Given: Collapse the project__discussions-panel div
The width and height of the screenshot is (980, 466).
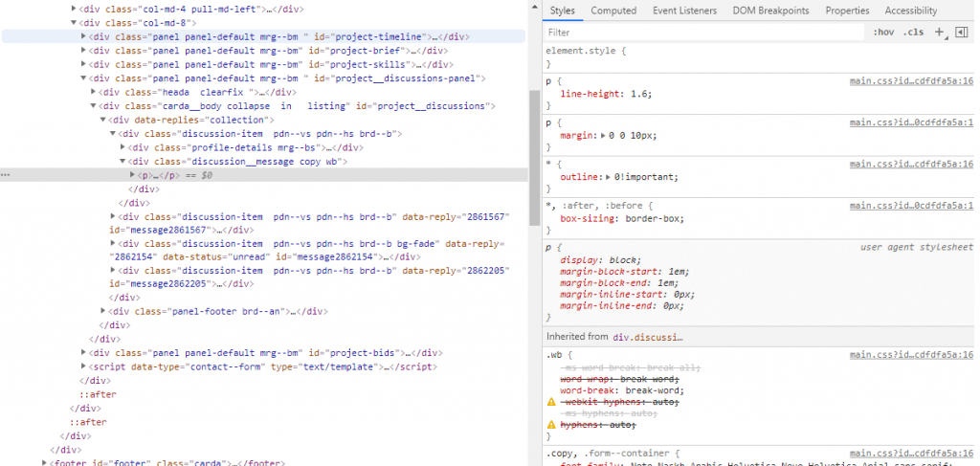Looking at the screenshot, I should pos(84,78).
